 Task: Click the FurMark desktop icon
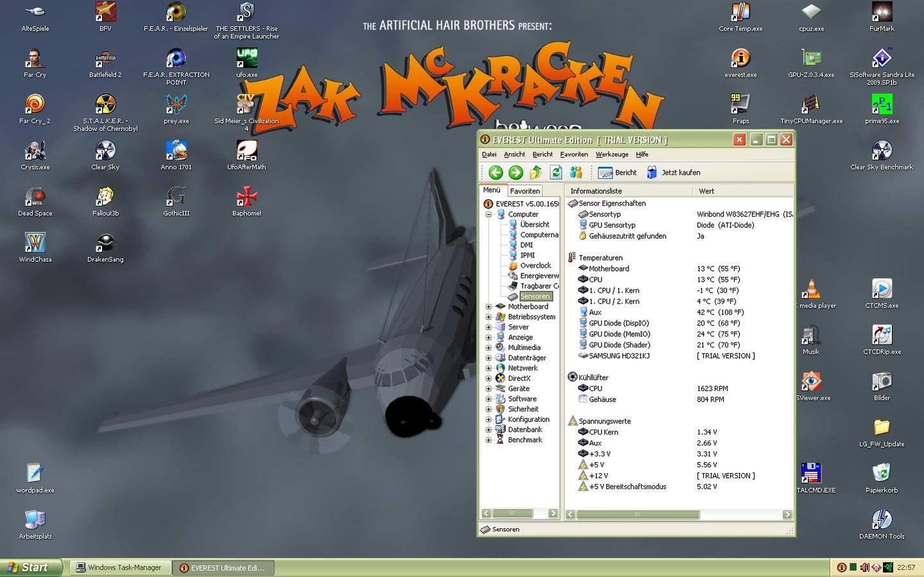click(x=882, y=17)
